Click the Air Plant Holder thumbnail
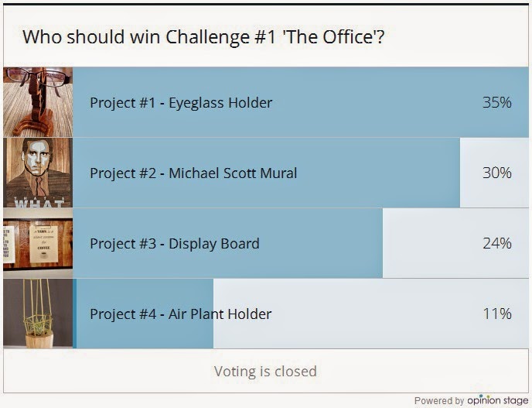532x408 pixels. tap(38, 314)
